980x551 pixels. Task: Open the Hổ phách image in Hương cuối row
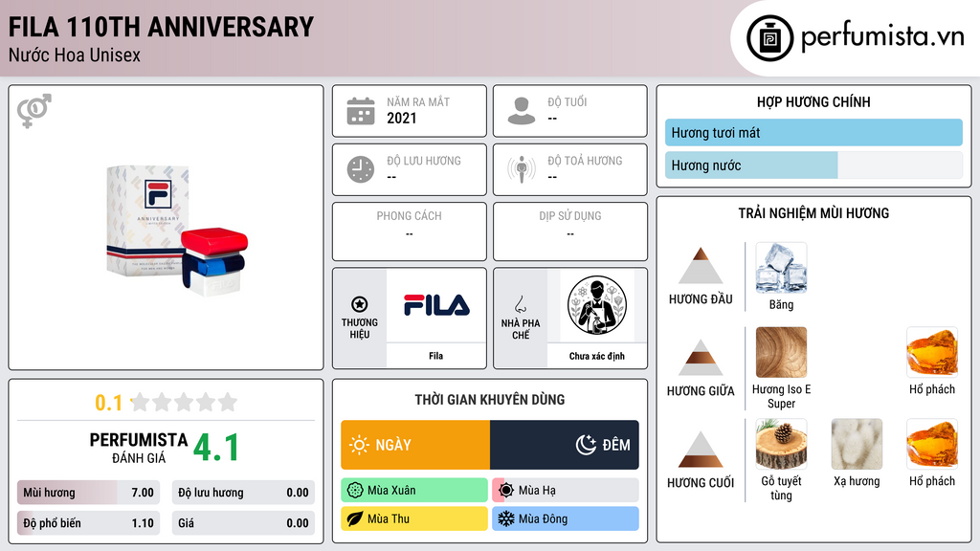tap(932, 444)
